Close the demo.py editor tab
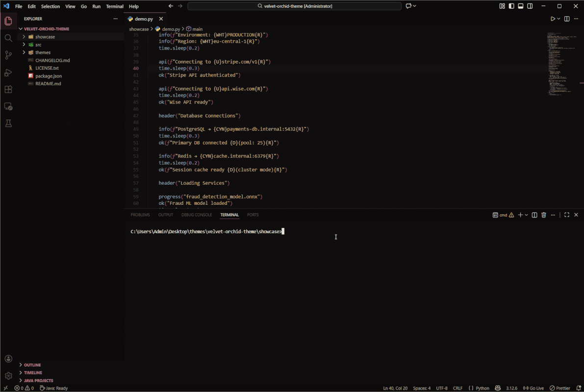 click(x=161, y=19)
